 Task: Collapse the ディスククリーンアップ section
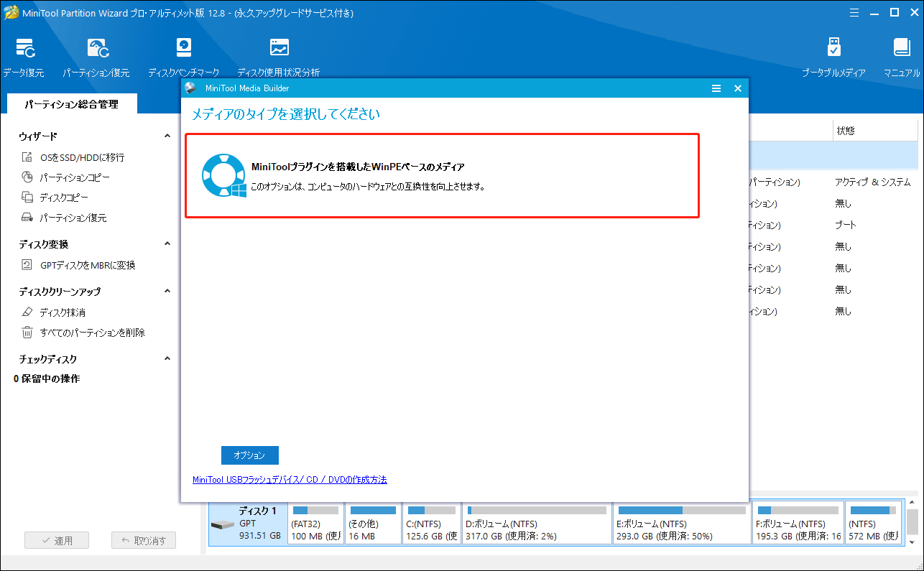click(167, 292)
